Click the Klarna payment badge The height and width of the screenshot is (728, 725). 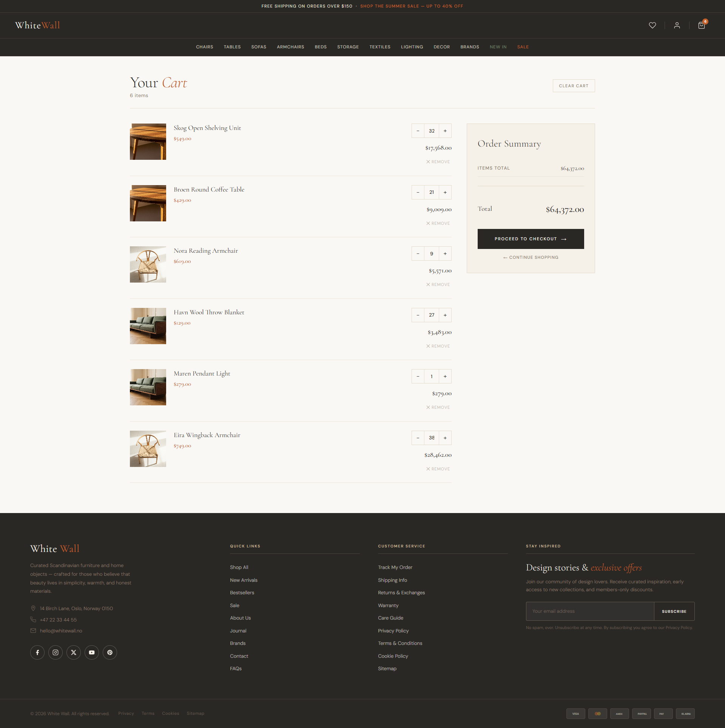point(685,714)
